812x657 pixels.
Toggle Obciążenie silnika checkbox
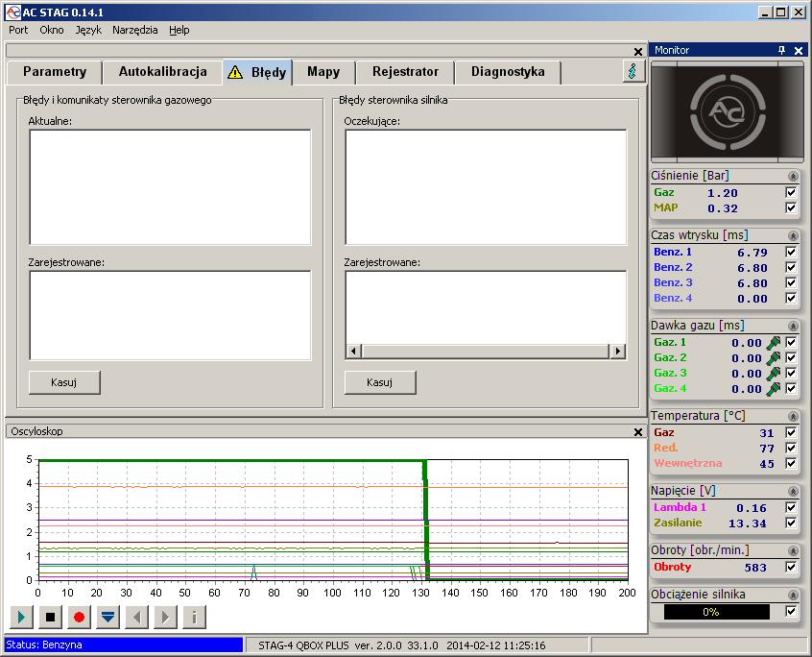(x=791, y=612)
